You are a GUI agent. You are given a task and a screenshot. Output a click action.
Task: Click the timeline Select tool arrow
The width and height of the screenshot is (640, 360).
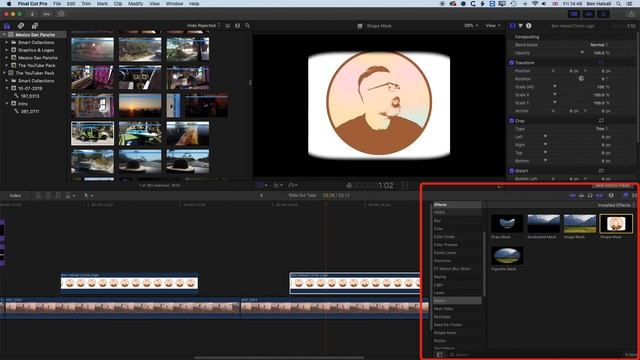point(86,196)
